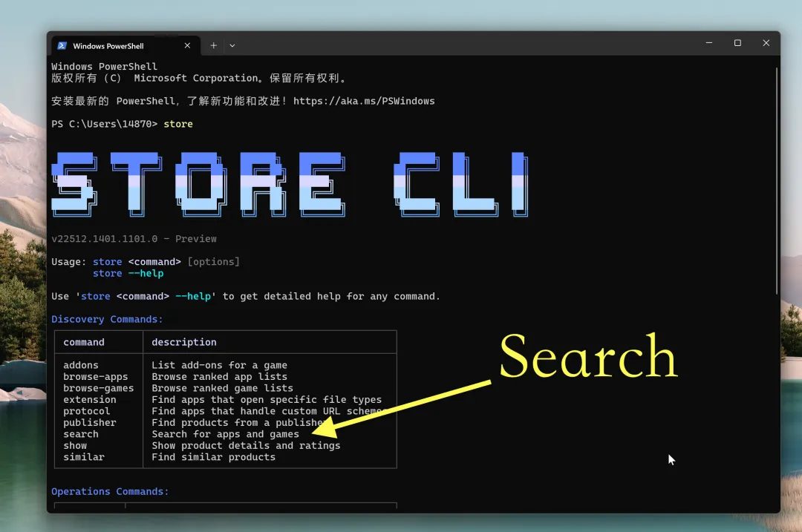This screenshot has width=802, height=532.
Task: Click 'Show product details and ratings' description
Action: coord(246,446)
